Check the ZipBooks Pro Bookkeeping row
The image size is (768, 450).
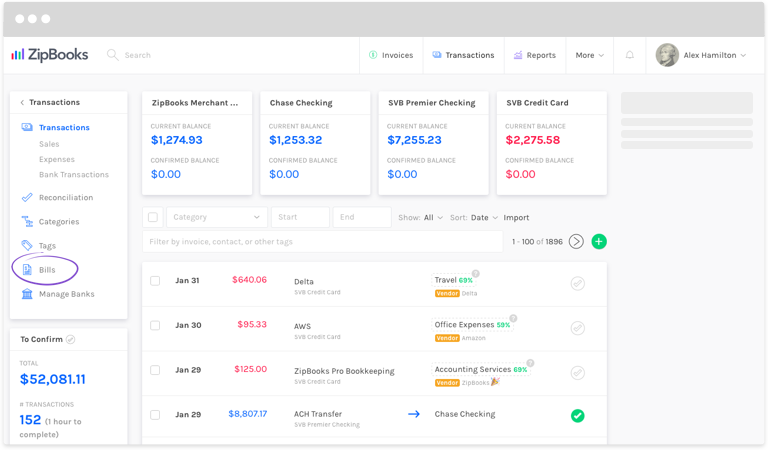pos(155,370)
